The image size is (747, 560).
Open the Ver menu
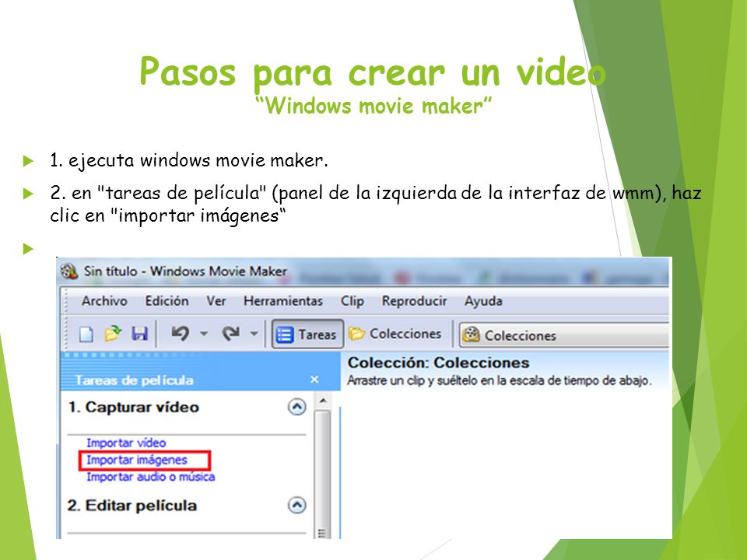tap(216, 301)
